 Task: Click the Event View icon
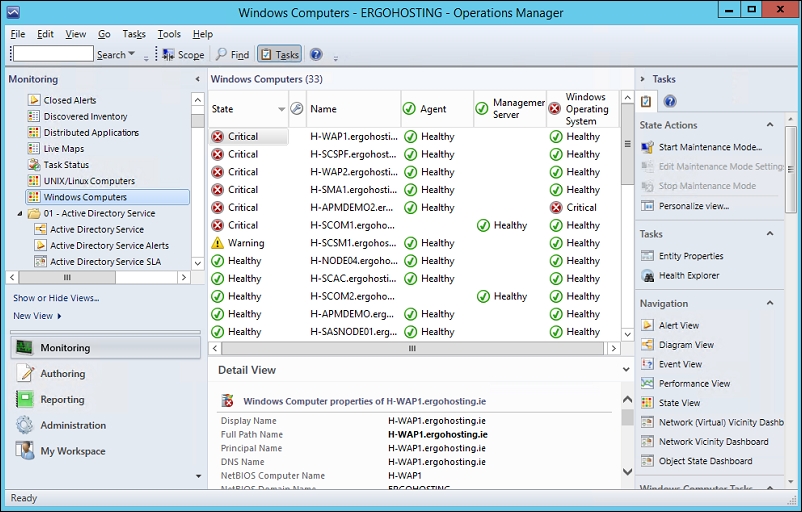(647, 364)
